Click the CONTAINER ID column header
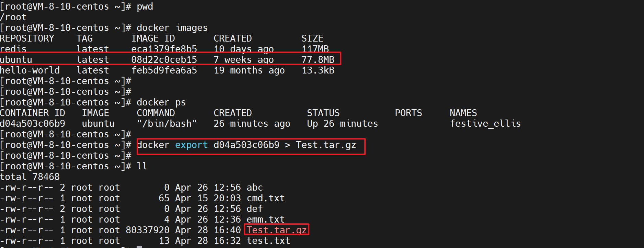 coord(33,113)
